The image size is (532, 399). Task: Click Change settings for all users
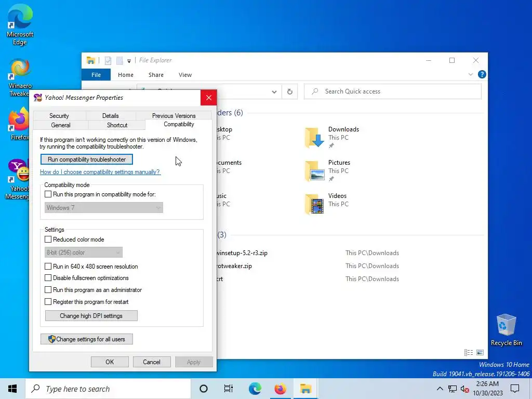(87, 339)
